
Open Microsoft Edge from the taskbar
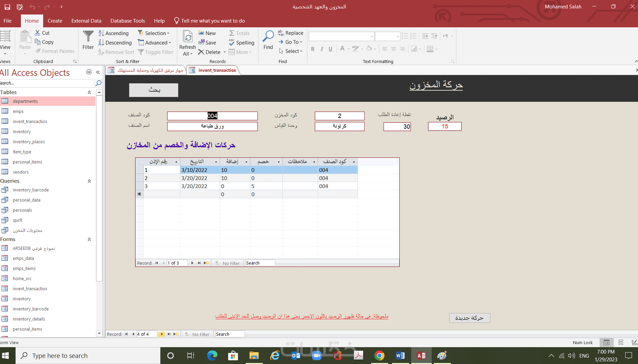[x=212, y=355]
